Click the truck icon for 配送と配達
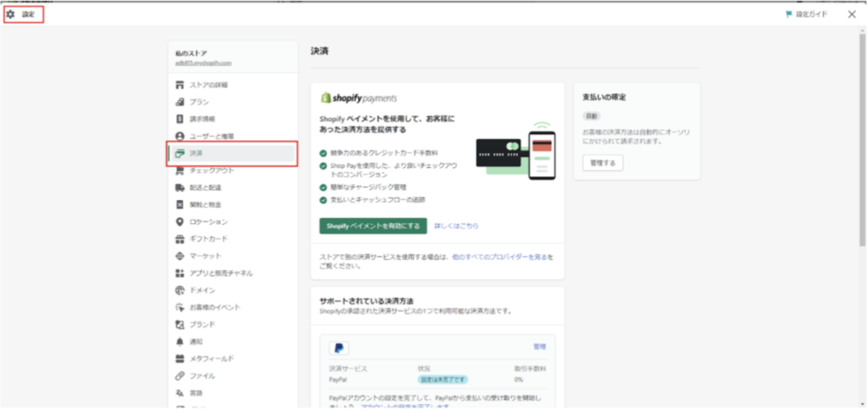The height and width of the screenshot is (409, 868). [x=180, y=188]
